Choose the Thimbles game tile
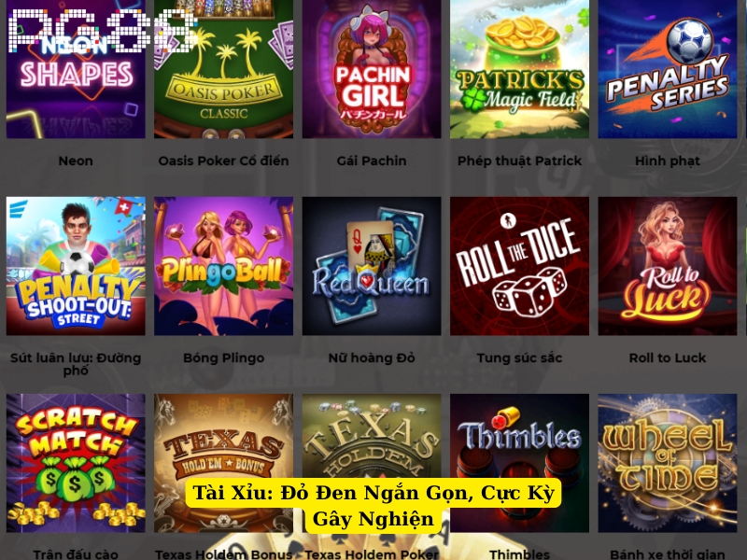Screen dimensions: 747x560 pyautogui.click(x=519, y=463)
